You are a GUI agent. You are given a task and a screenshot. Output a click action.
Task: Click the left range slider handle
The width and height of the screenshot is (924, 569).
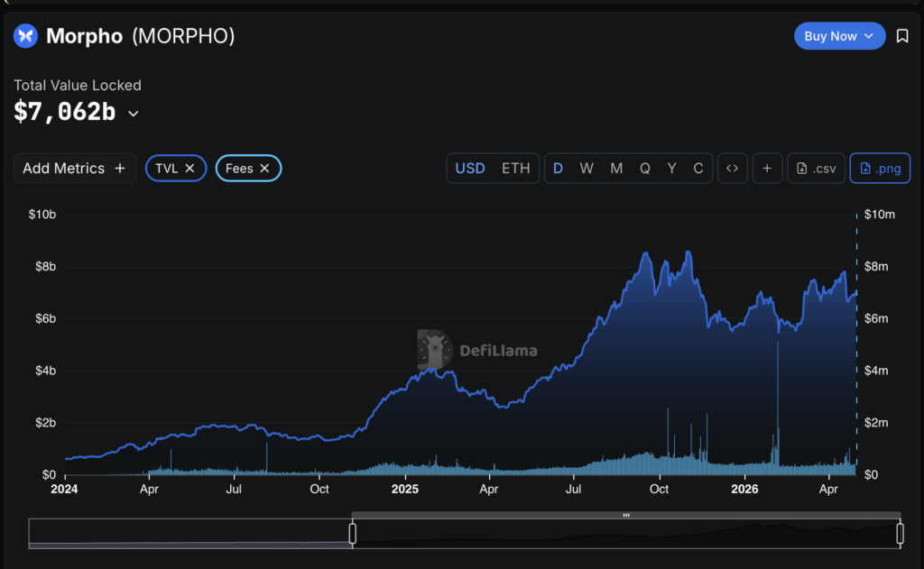(353, 534)
